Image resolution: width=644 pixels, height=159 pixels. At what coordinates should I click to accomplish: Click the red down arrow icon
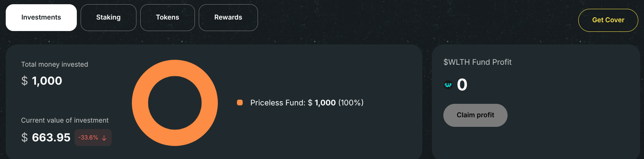point(104,138)
